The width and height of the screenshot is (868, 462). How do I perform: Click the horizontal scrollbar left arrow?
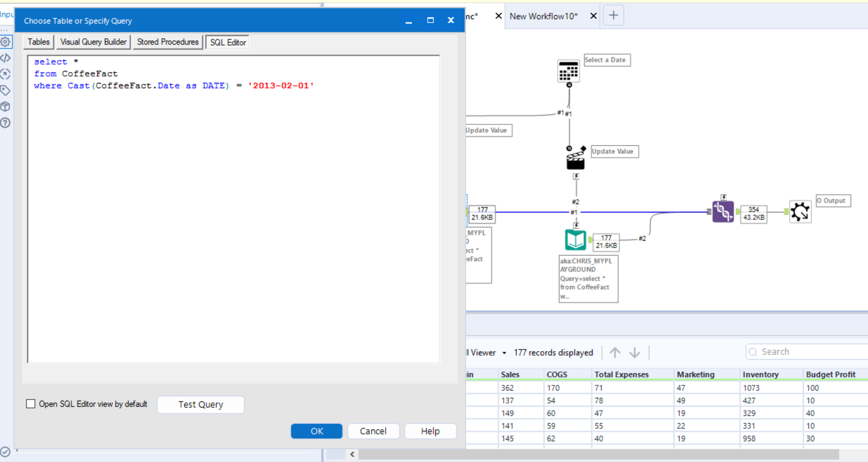[352, 454]
